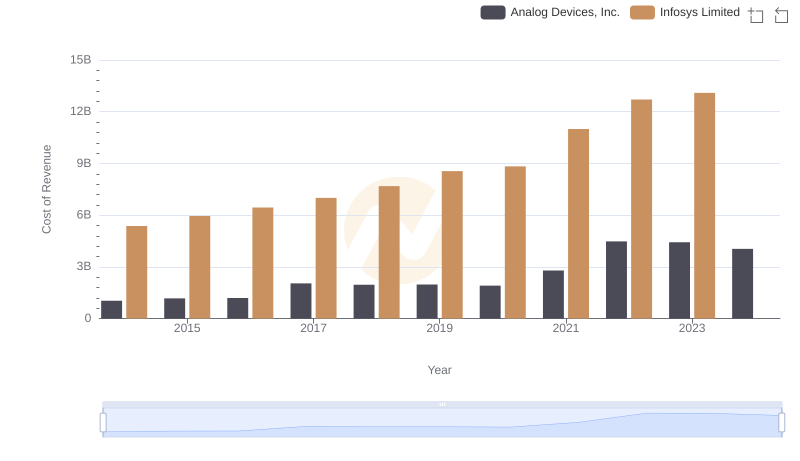The height and width of the screenshot is (461, 800).
Task: Click the Analog Devices, Inc. legend label
Action: click(x=565, y=12)
